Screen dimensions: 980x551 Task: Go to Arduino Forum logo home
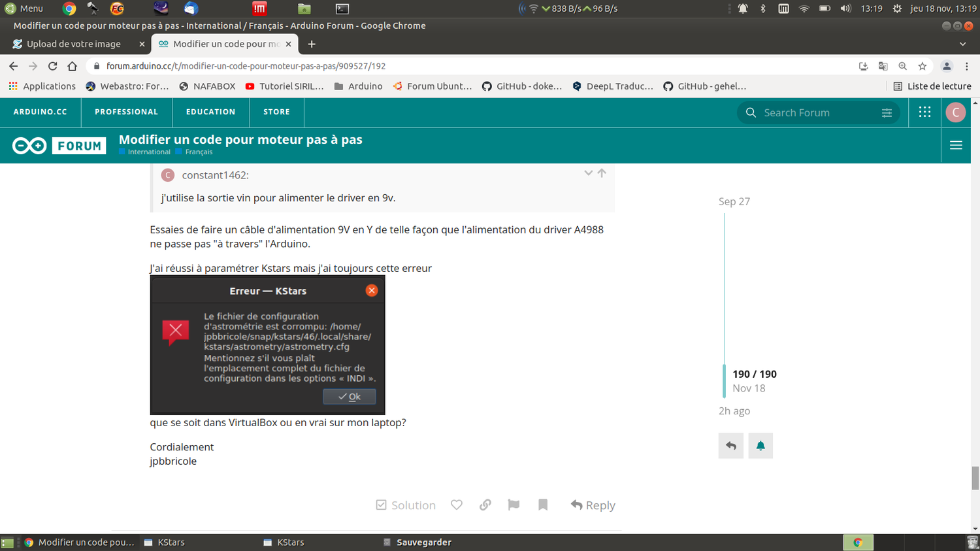(59, 146)
